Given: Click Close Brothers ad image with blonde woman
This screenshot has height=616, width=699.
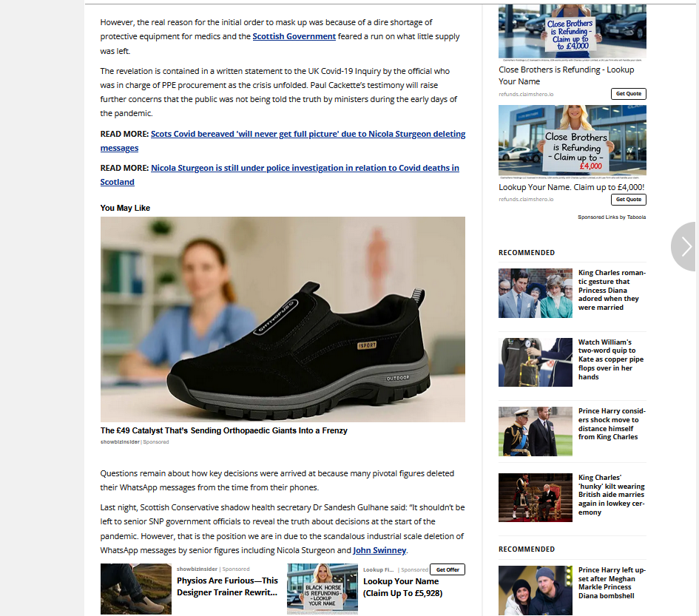Looking at the screenshot, I should click(573, 141).
